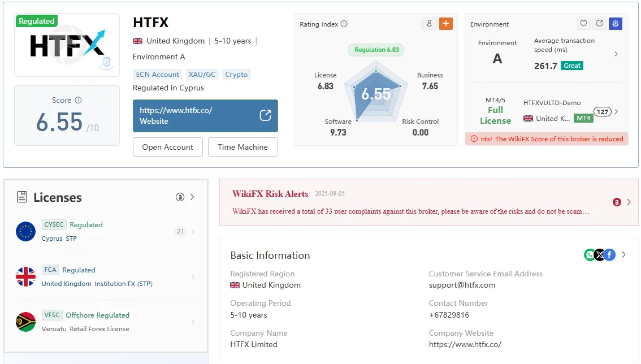Viewport: 641px width, 364px height.
Task: Click the CYSEC European Union flag icon
Action: pos(26,232)
